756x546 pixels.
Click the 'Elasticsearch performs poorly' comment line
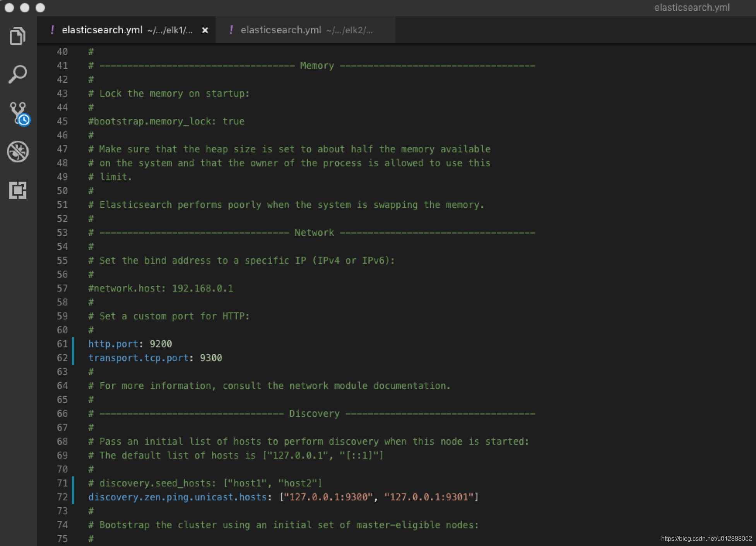[286, 205]
